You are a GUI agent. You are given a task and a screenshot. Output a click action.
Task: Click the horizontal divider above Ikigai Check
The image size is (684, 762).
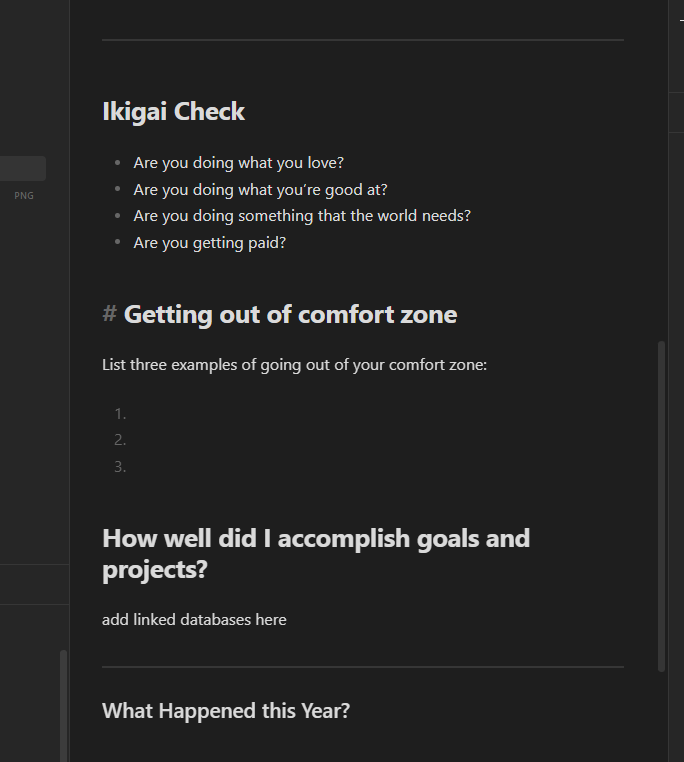point(362,40)
